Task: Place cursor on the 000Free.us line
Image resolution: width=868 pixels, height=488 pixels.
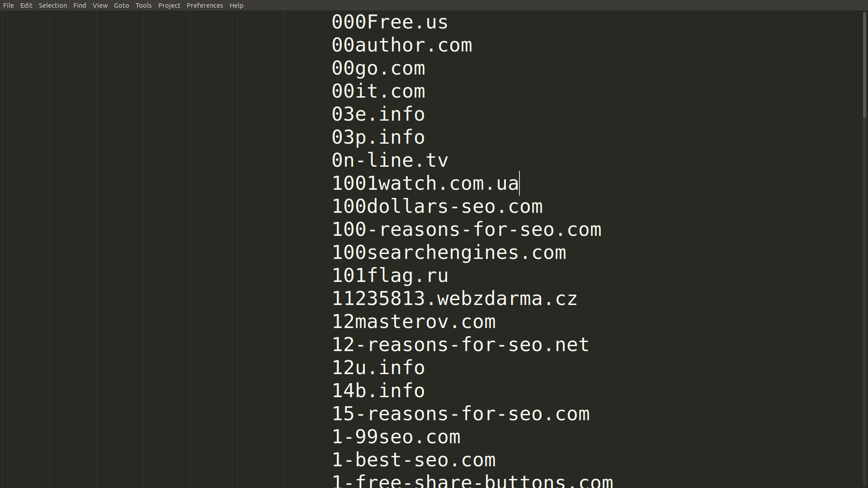Action: pos(389,21)
